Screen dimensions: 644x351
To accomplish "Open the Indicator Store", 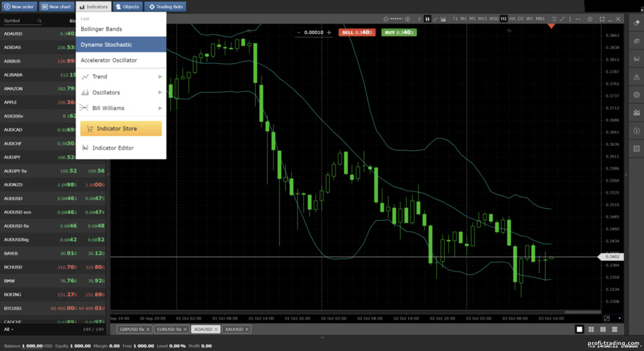I will pyautogui.click(x=121, y=129).
